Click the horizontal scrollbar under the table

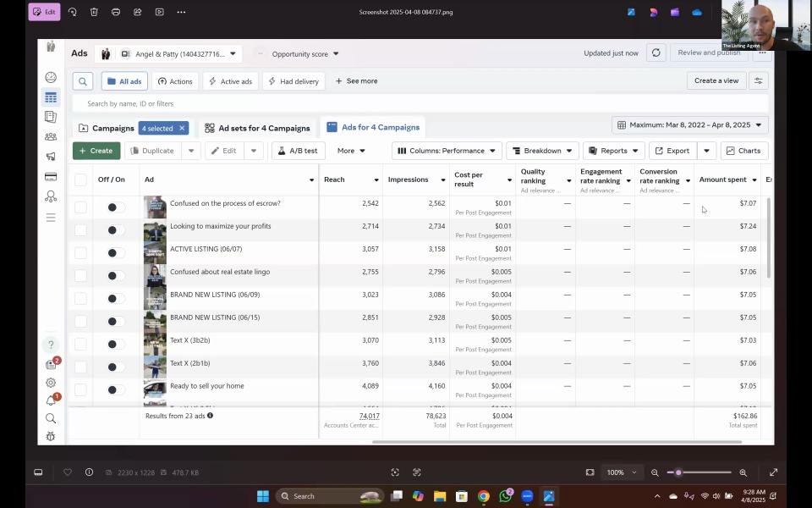click(557, 442)
